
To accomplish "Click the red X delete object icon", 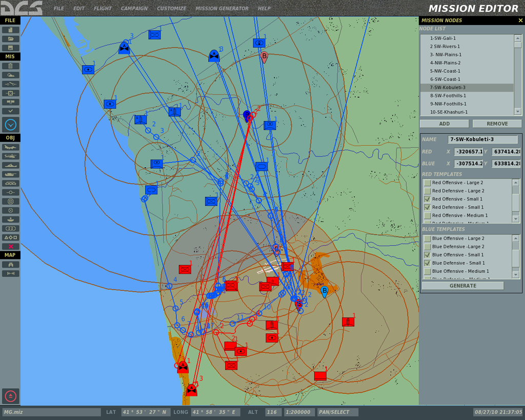I will click(10, 246).
